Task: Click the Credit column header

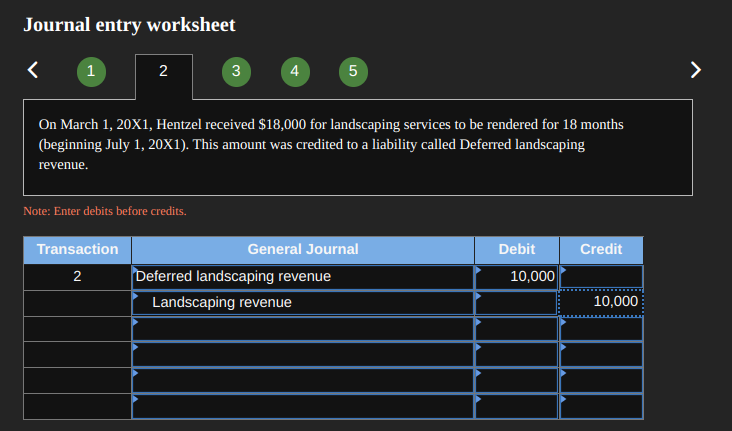Action: pyautogui.click(x=601, y=250)
